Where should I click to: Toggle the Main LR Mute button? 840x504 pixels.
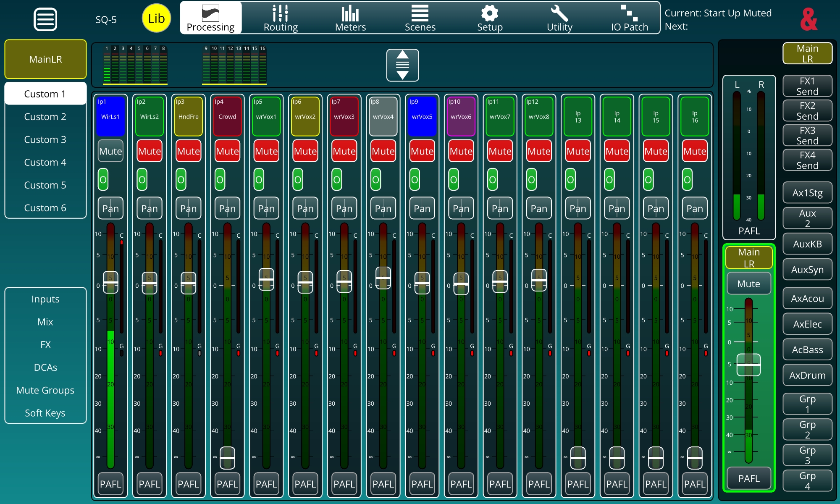click(x=748, y=284)
